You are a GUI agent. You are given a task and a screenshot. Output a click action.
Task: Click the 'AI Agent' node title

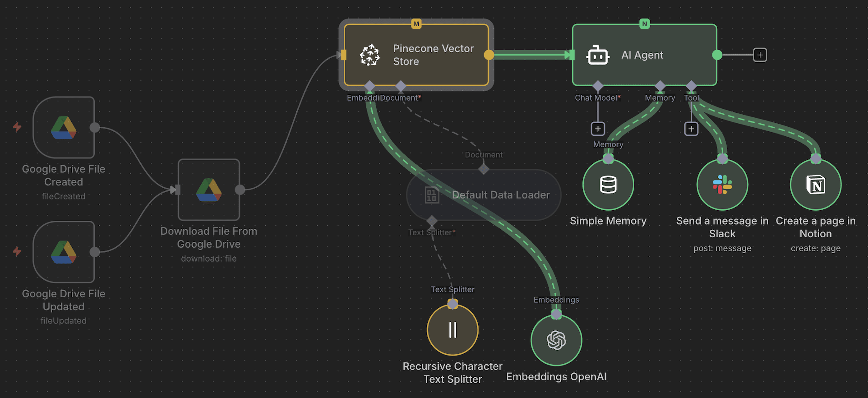tap(642, 55)
